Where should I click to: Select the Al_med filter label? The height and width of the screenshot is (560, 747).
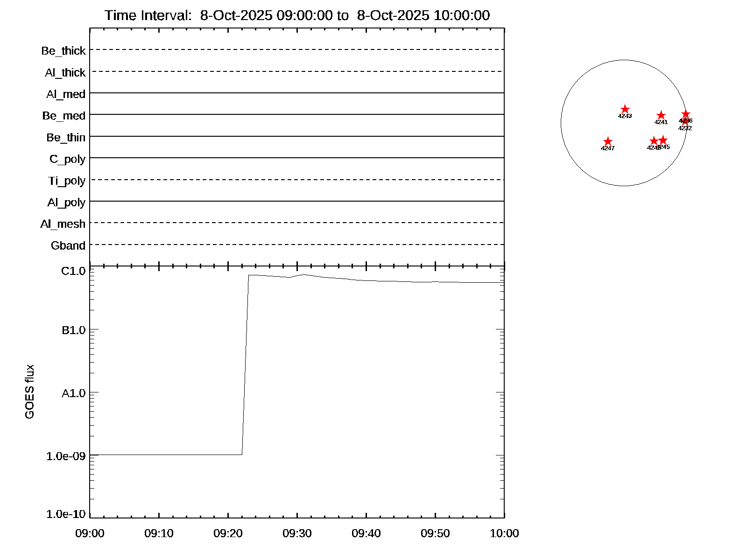[x=66, y=94]
